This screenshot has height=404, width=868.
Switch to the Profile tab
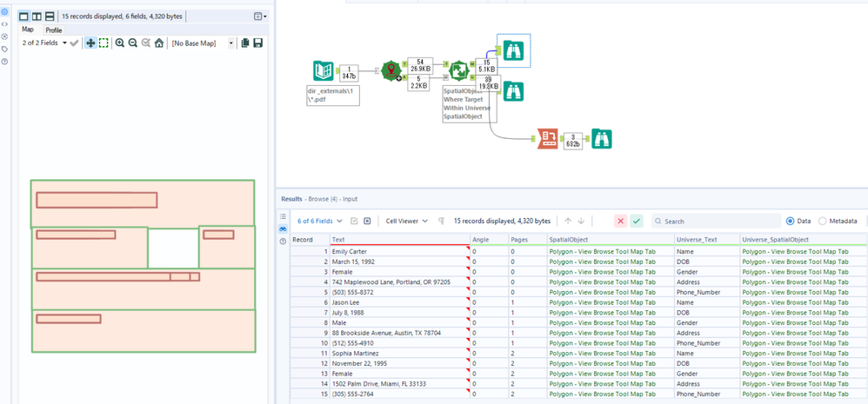point(54,30)
